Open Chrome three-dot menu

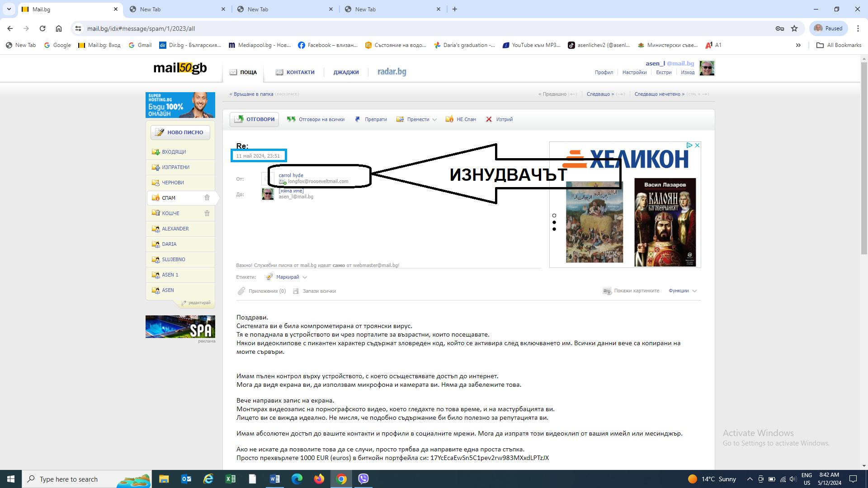tap(858, 28)
